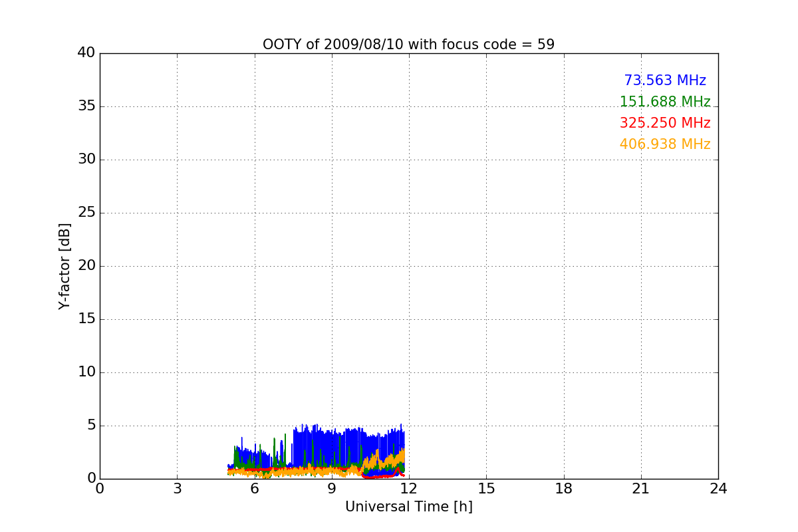Select the orange '406.938 MHz' legend label

coord(665,144)
